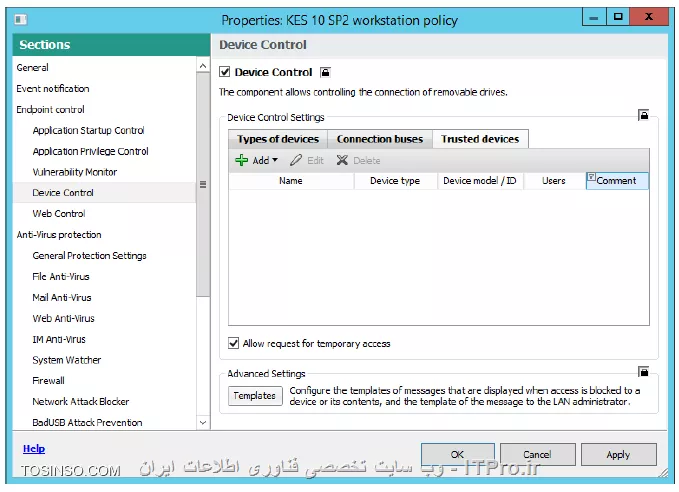679x492 pixels.
Task: Open the Add dropdown arrow
Action: click(275, 160)
